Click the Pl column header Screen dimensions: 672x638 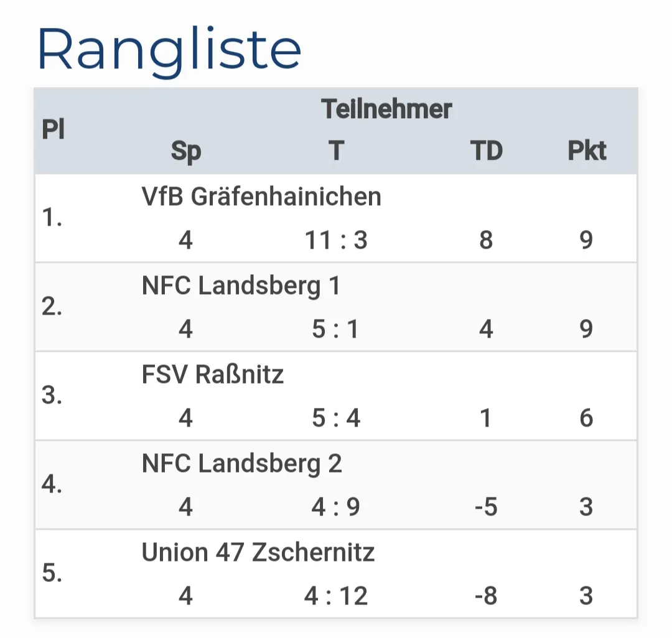coord(53,129)
